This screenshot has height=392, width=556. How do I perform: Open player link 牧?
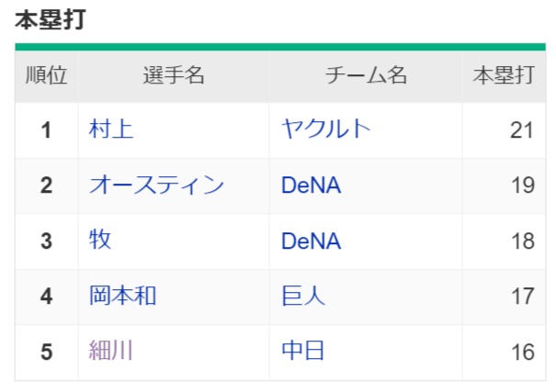[x=100, y=241]
